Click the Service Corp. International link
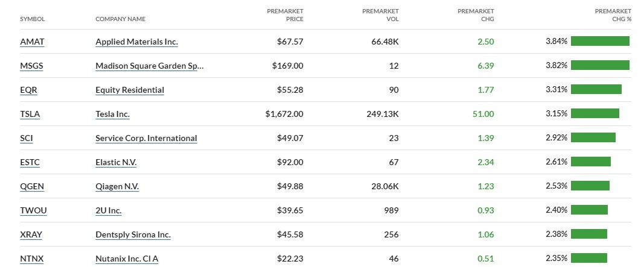Image resolution: width=644 pixels, height=267 pixels. 146,138
